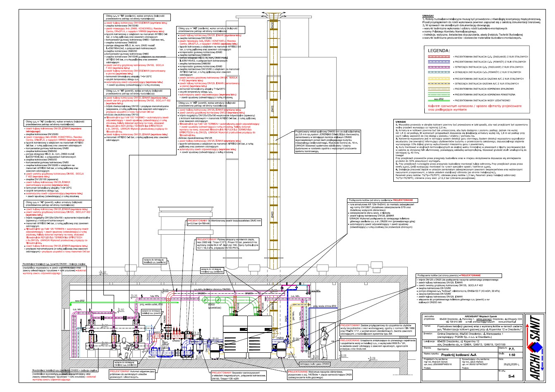The width and height of the screenshot is (555, 392).
Task: Click the 'LEGENDA:' heading
Action: (439, 50)
